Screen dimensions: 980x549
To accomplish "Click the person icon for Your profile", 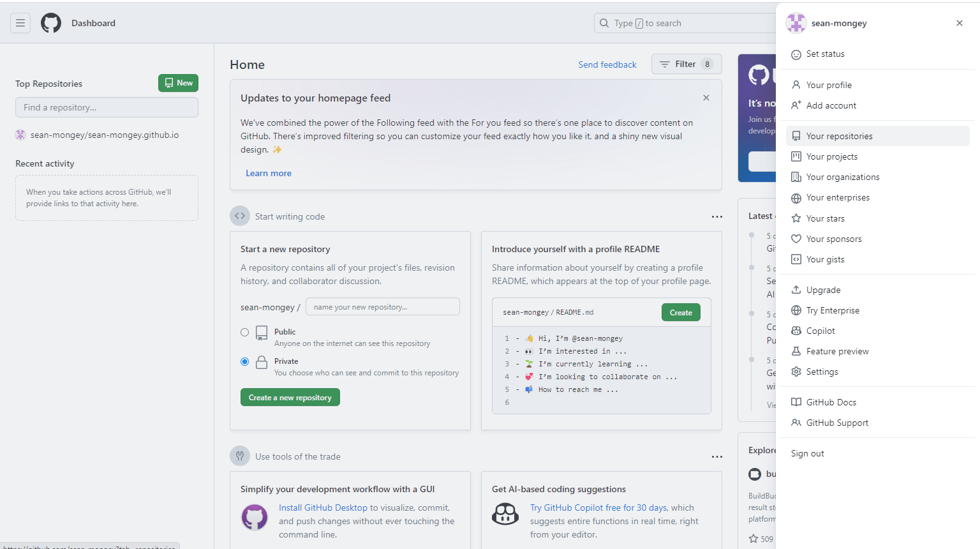I will (796, 85).
